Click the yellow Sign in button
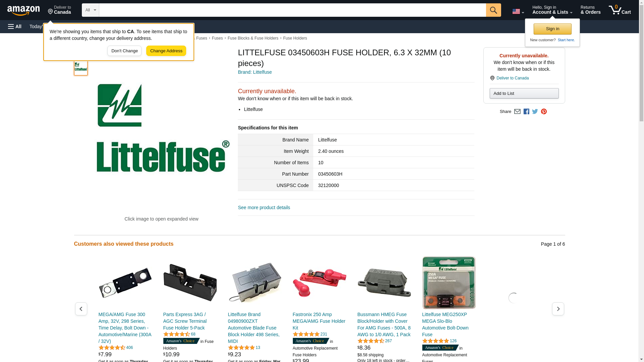 tap(552, 29)
